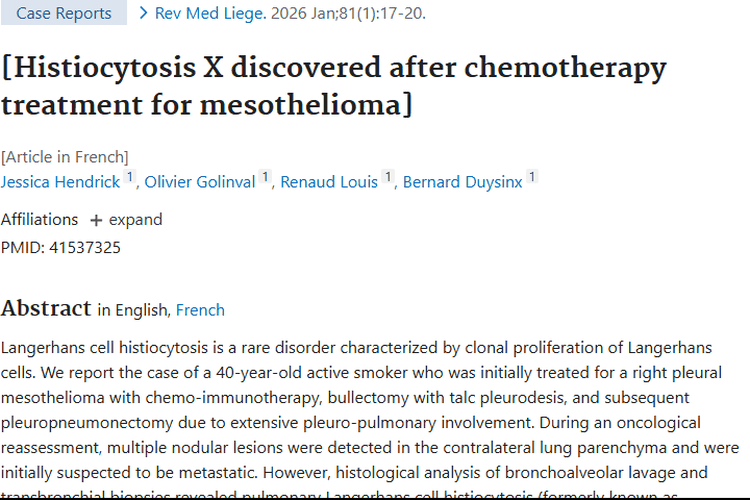Open author Bernard Duysinx's link
Viewport: 750px width, 500px height.
462,182
